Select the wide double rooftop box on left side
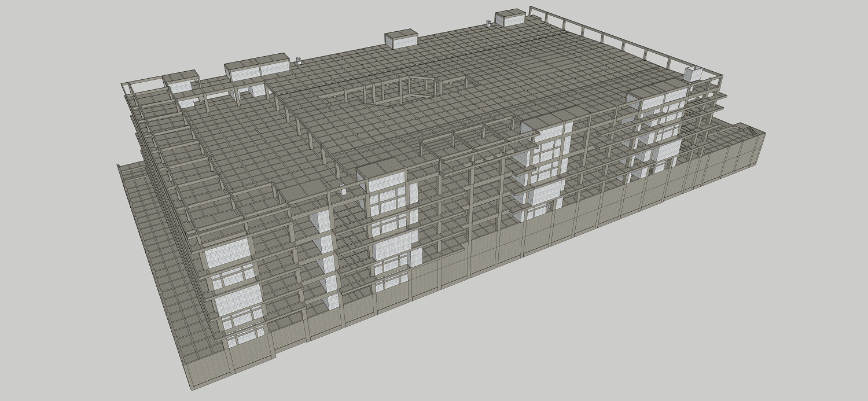This screenshot has width=868, height=401. tap(256, 67)
